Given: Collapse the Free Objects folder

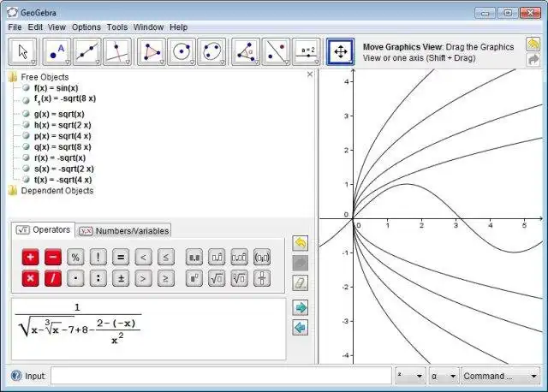Looking at the screenshot, I should click(x=13, y=77).
